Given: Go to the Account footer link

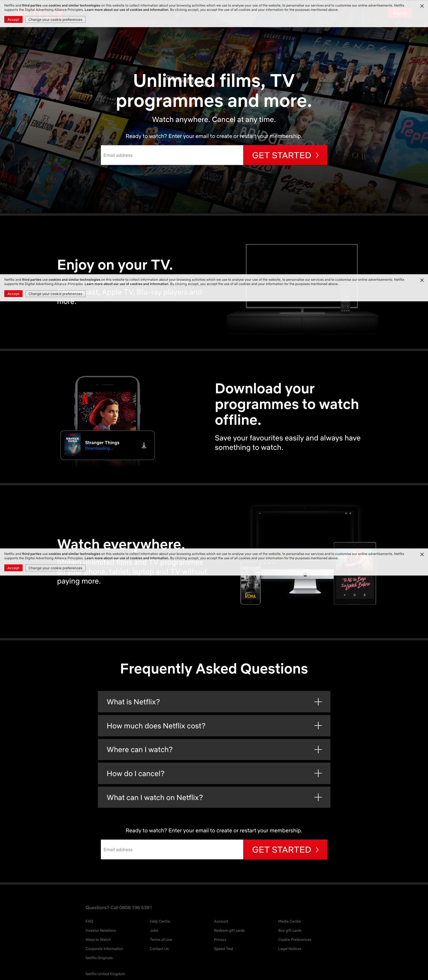Looking at the screenshot, I should tap(221, 921).
